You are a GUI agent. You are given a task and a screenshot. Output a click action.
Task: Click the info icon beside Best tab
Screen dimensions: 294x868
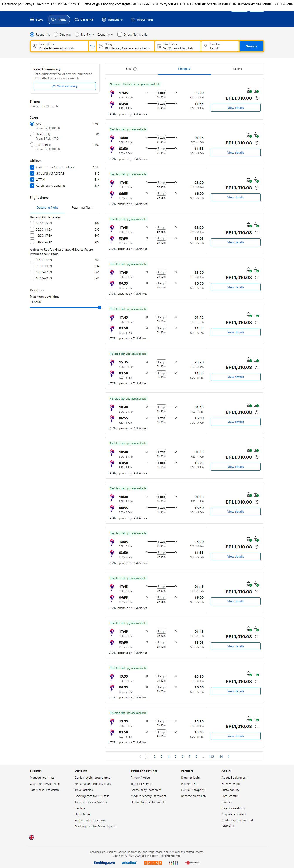pyautogui.click(x=135, y=69)
